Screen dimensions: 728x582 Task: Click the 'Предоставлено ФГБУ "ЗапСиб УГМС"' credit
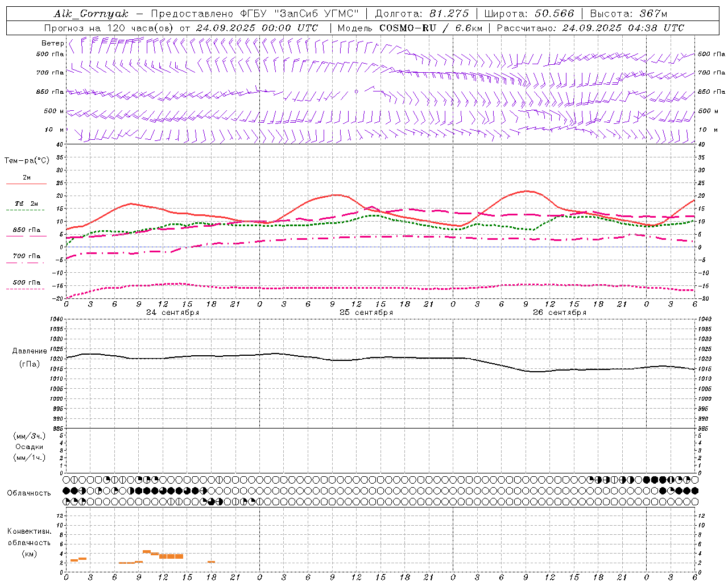coord(255,14)
